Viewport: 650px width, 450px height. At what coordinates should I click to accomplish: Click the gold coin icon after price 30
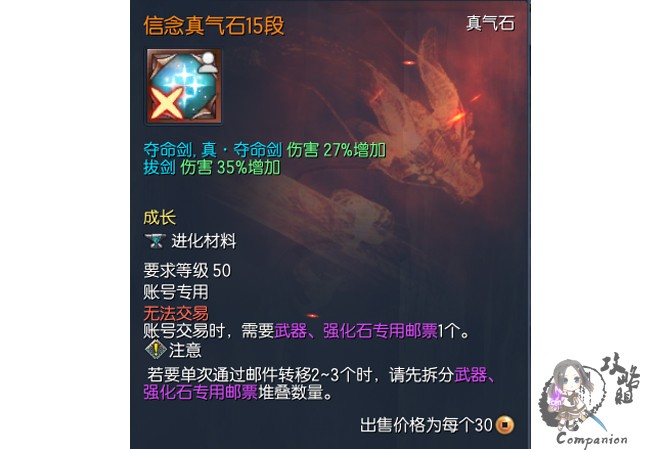pos(505,425)
